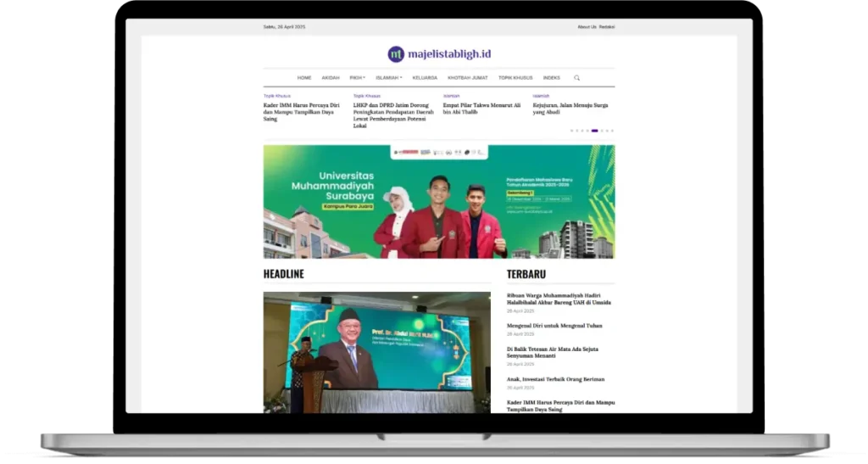Open article 'Kejujuran, Jalan Menuju Surga'
Image resolution: width=868 pixels, height=464 pixels.
click(570, 109)
